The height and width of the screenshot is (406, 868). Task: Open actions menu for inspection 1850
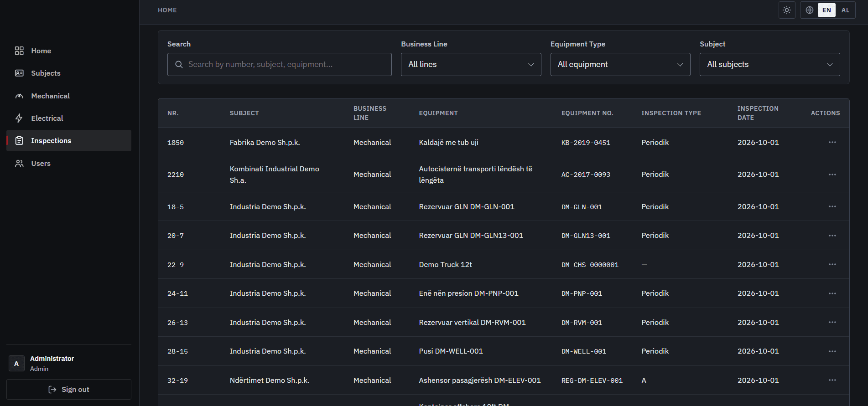tap(832, 143)
